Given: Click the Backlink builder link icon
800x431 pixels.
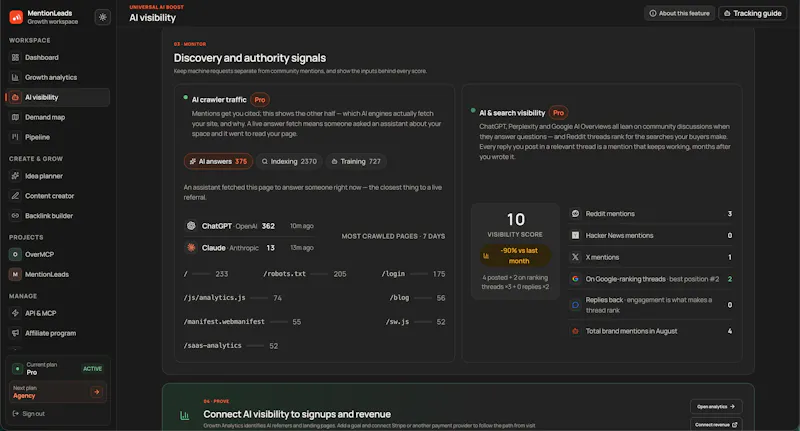Looking at the screenshot, I should click(x=15, y=216).
